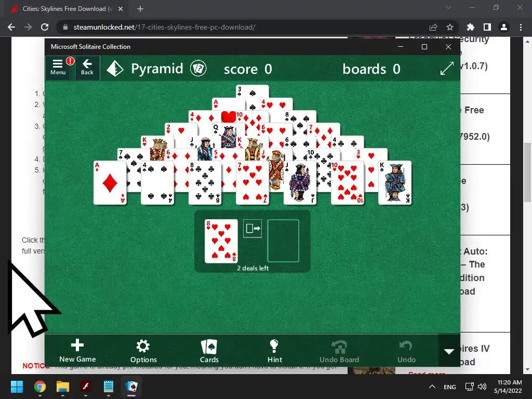Open the clock showing 11:20 AM

click(508, 387)
